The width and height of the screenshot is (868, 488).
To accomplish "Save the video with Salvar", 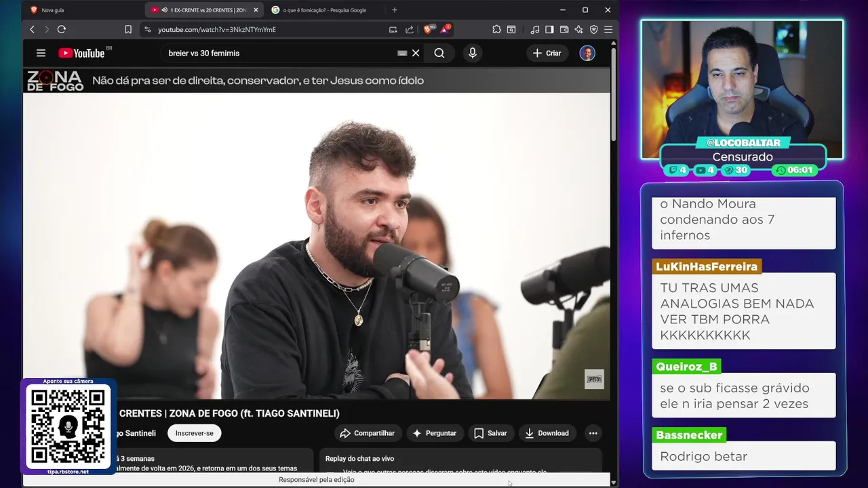I will tap(490, 433).
